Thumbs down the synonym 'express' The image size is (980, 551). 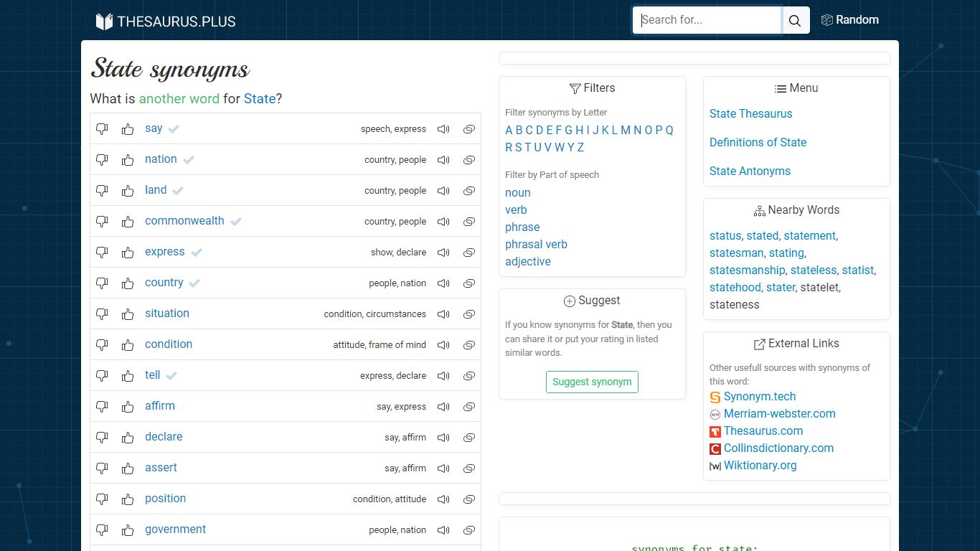click(x=102, y=253)
